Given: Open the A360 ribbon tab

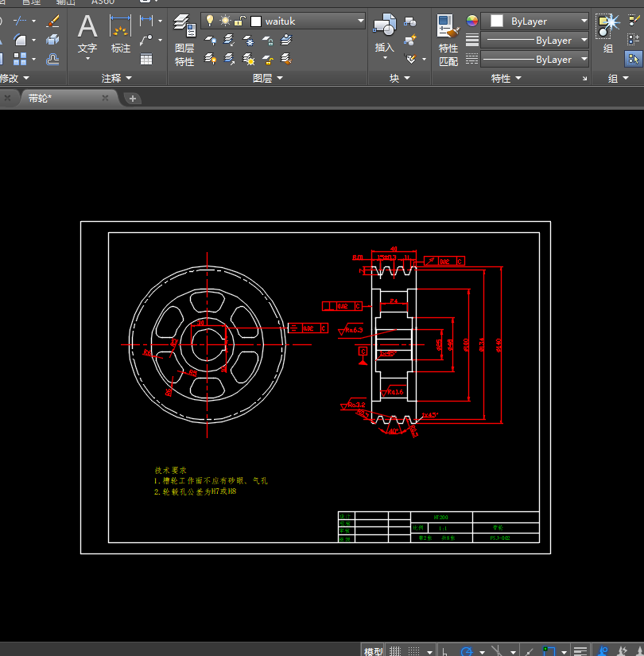Looking at the screenshot, I should click(103, 2).
